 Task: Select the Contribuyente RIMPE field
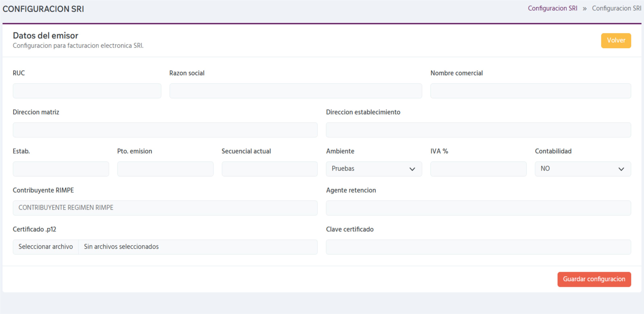pos(165,208)
